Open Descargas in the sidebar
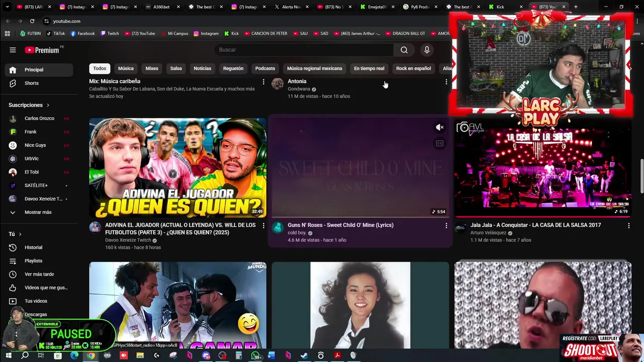Screen dimensions: 644x362 (x=36, y=314)
